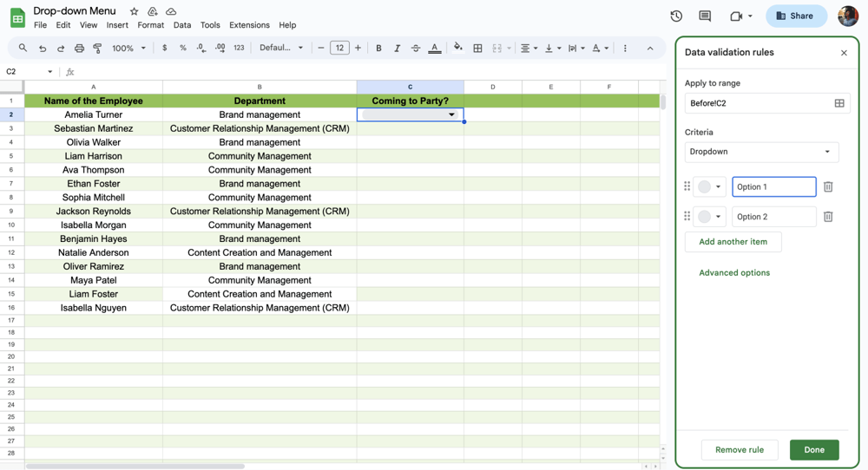This screenshot has width=868, height=470.
Task: Open text wrapping dropdown
Action: 576,48
